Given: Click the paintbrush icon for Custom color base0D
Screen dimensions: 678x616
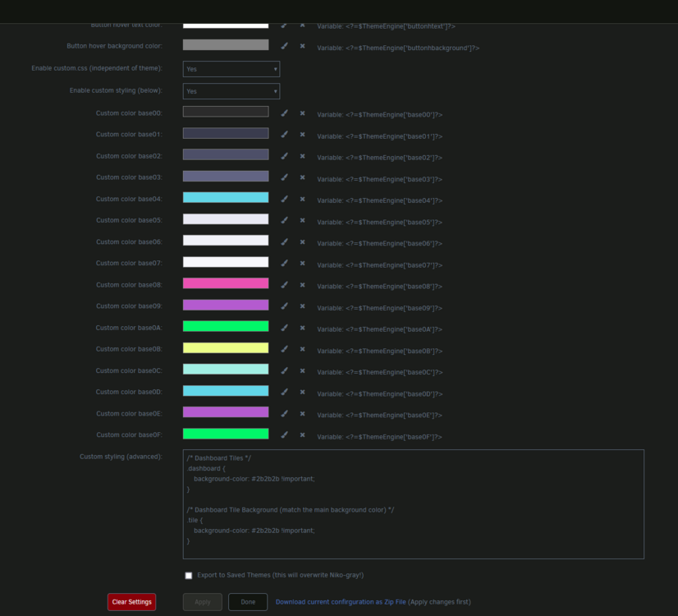Looking at the screenshot, I should [284, 392].
